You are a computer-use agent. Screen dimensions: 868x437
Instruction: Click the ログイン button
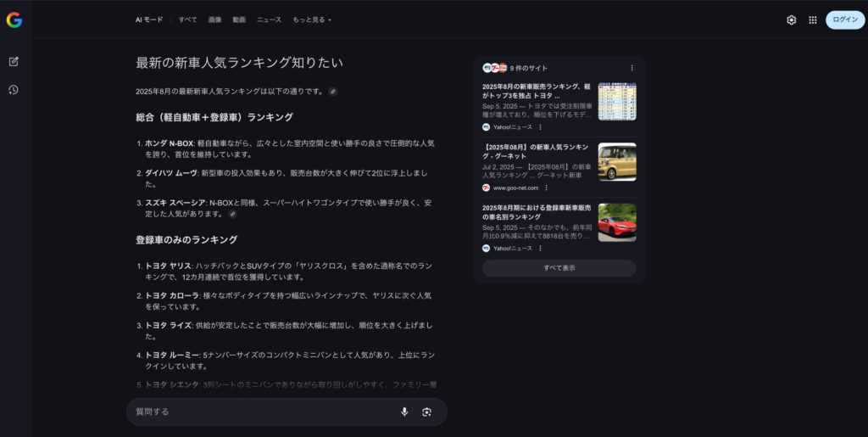coord(844,20)
